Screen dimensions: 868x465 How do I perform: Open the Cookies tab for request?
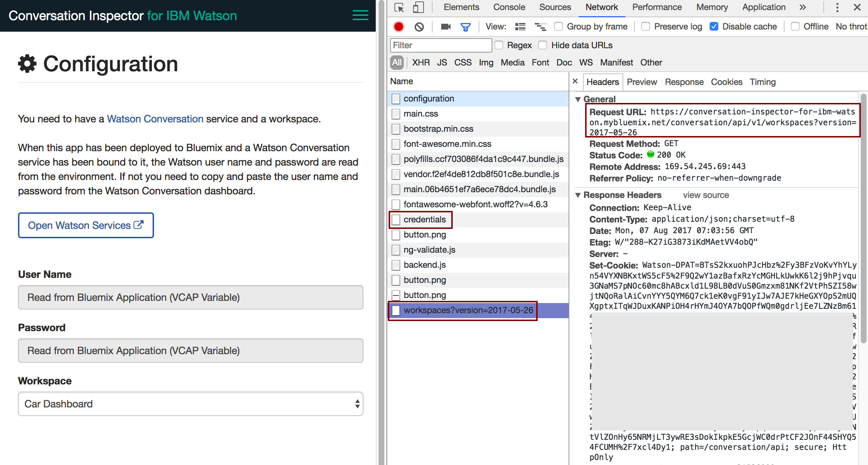pyautogui.click(x=727, y=82)
